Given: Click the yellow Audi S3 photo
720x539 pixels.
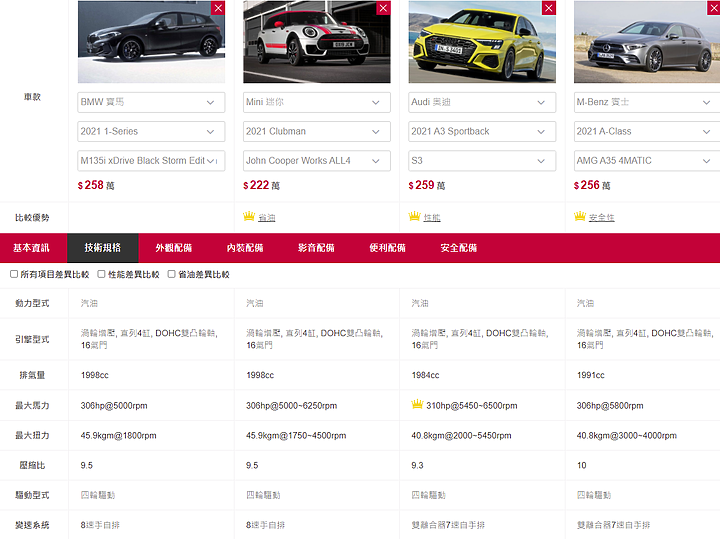Looking at the screenshot, I should 482,42.
